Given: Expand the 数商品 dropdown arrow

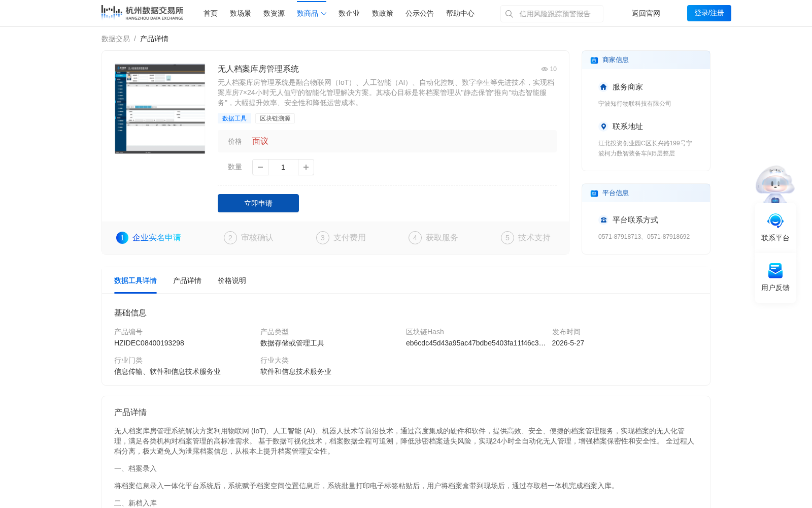Looking at the screenshot, I should click(x=324, y=14).
